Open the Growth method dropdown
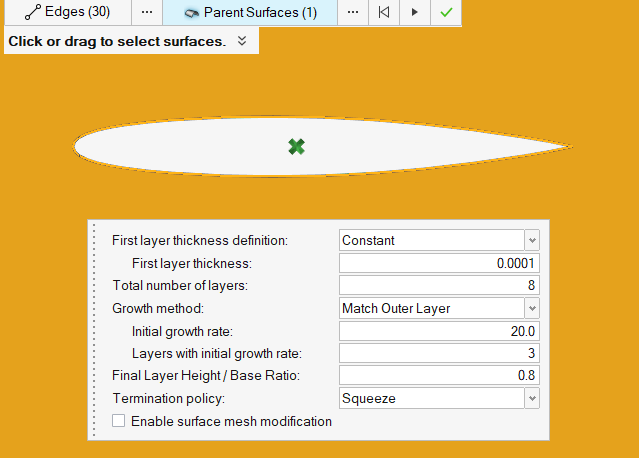The image size is (639, 458). point(531,308)
